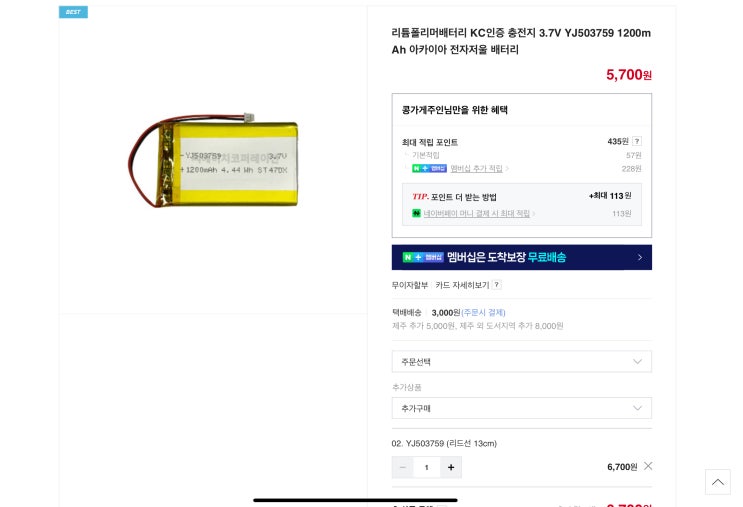Click the N+ membership badge icon
The height and width of the screenshot is (507, 743).
coord(429,168)
